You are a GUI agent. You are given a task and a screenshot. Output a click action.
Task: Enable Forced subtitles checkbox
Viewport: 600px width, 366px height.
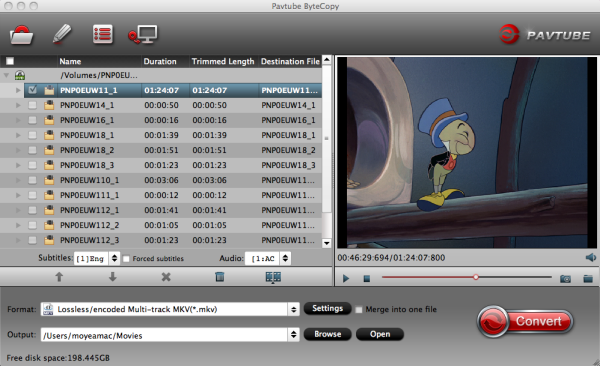coord(126,259)
